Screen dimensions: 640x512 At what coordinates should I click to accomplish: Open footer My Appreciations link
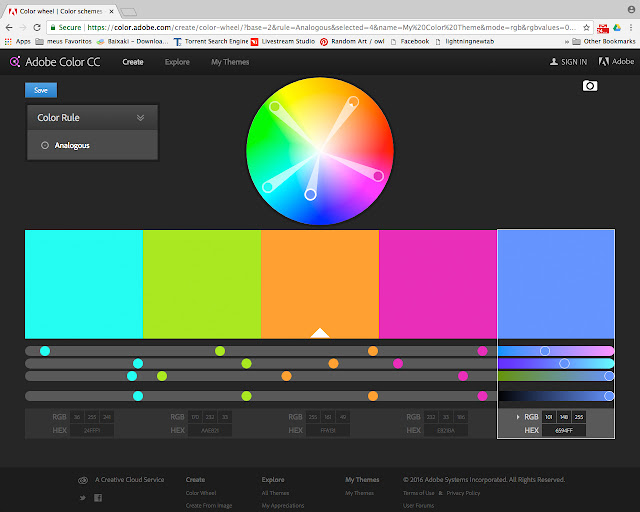pos(283,505)
